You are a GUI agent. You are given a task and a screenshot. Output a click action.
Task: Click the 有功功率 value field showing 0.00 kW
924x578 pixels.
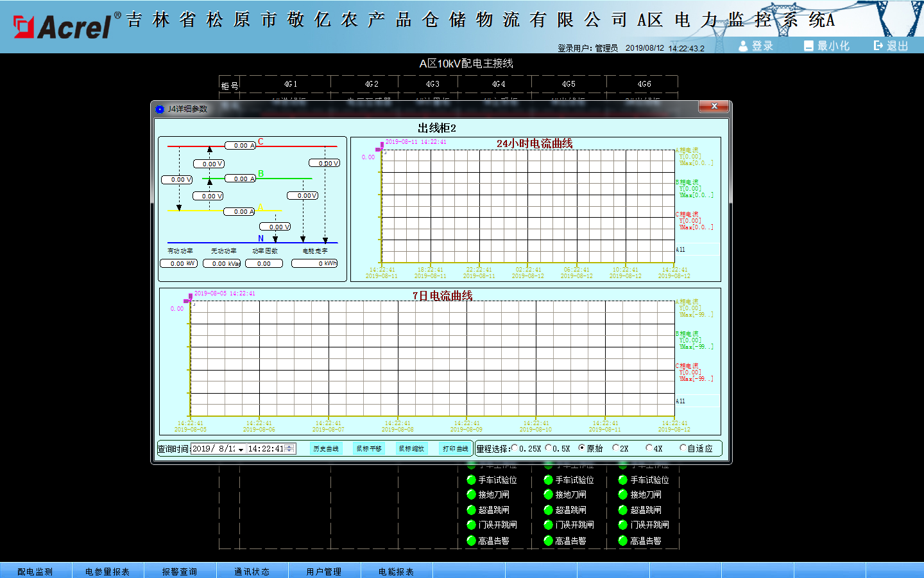coord(178,263)
